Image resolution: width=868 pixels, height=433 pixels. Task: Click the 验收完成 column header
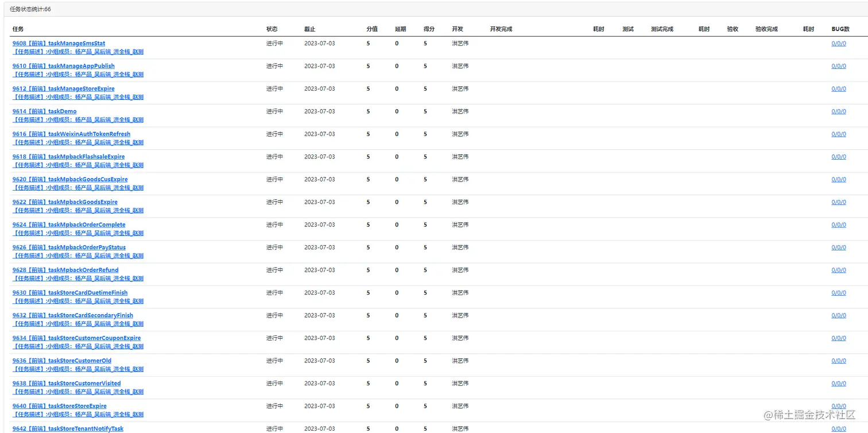click(766, 29)
